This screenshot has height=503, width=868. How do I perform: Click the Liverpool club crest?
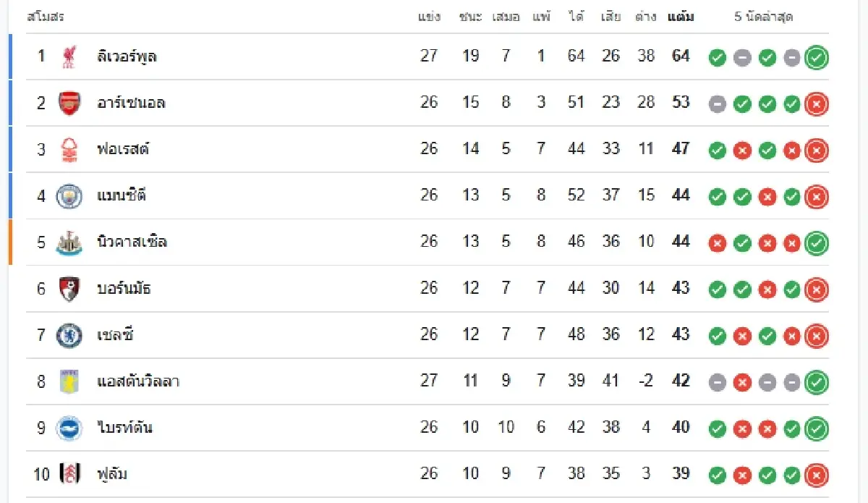(x=69, y=56)
